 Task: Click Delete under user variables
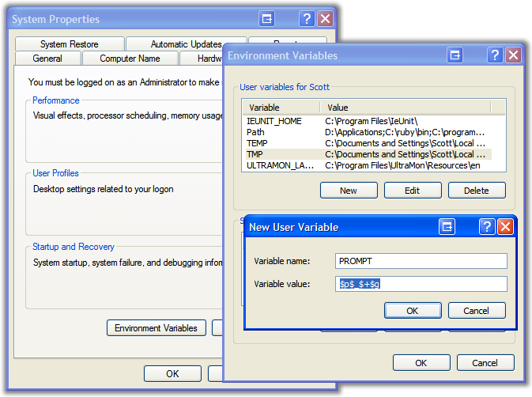(x=477, y=191)
